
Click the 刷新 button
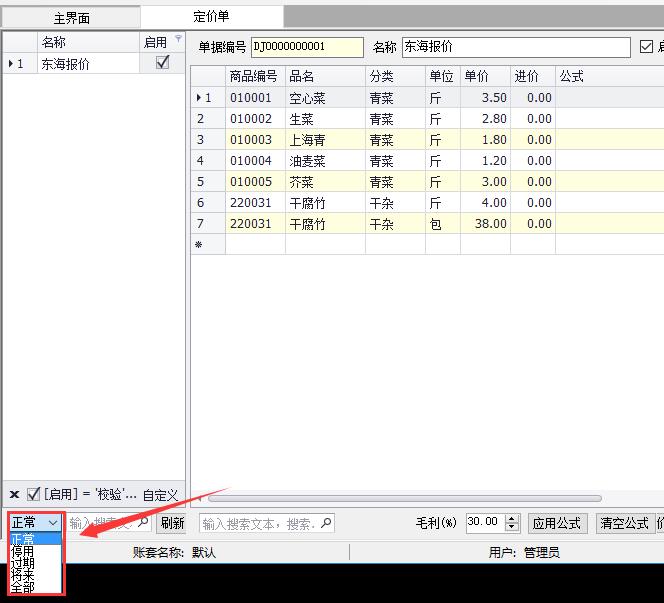point(172,523)
